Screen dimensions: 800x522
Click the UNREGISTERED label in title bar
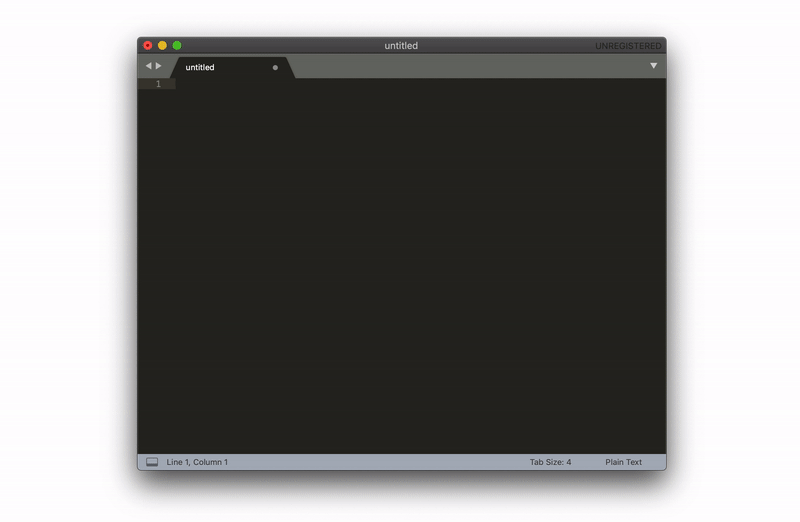coord(628,46)
